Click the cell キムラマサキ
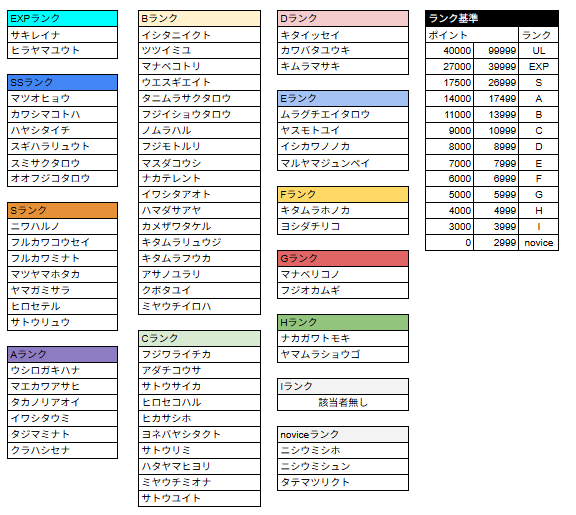The height and width of the screenshot is (515, 576). pyautogui.click(x=343, y=66)
